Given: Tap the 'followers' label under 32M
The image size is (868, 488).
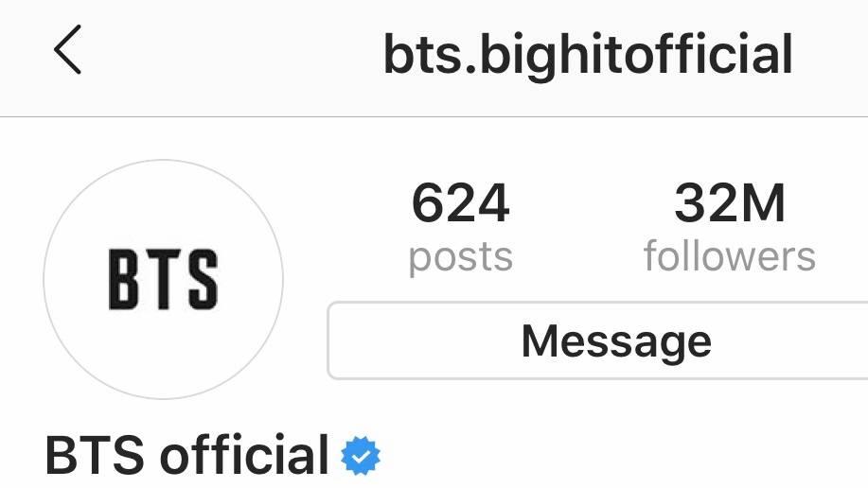Looking at the screenshot, I should pos(730,255).
